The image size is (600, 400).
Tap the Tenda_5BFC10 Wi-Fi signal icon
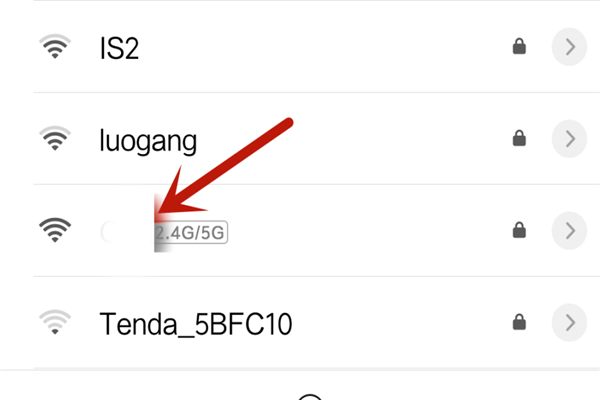[x=55, y=322]
